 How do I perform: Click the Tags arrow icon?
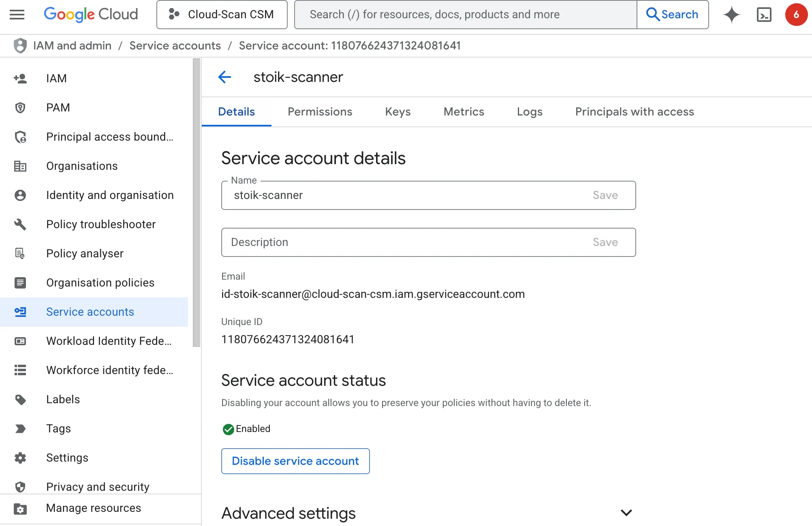pos(20,428)
